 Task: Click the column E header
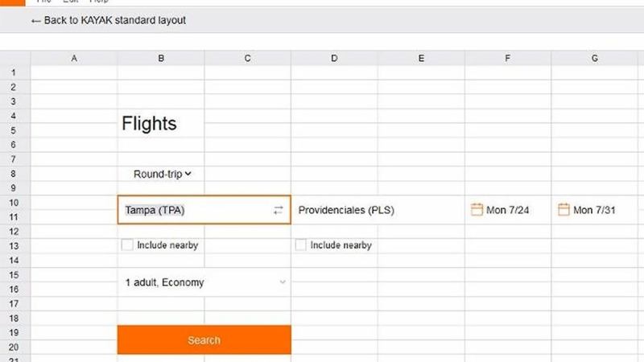421,58
